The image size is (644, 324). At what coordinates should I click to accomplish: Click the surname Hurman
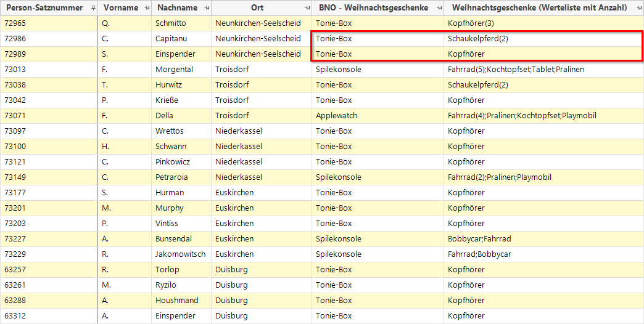point(170,192)
